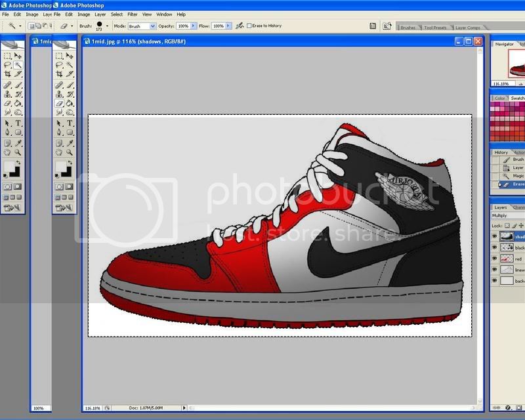Image resolution: width=525 pixels, height=420 pixels.
Task: Choose the History Brush in the Magic-Wand-active toolbox
Action: pos(18,94)
